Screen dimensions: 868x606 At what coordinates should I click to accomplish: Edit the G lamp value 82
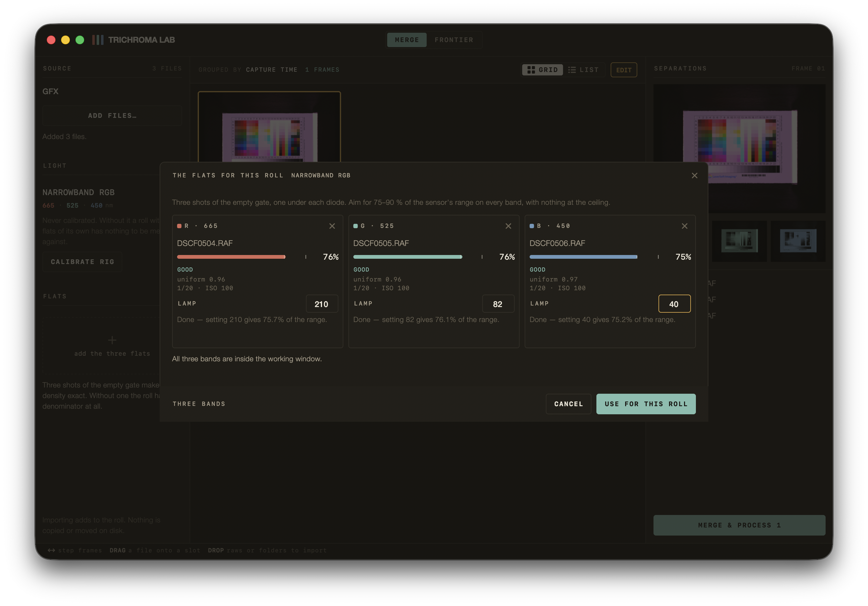(498, 304)
